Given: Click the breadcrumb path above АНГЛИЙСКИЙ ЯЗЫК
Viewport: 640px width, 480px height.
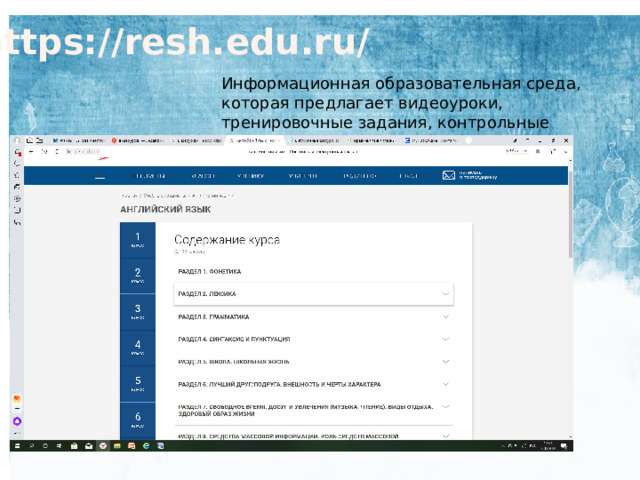Looking at the screenshot, I should [177, 196].
